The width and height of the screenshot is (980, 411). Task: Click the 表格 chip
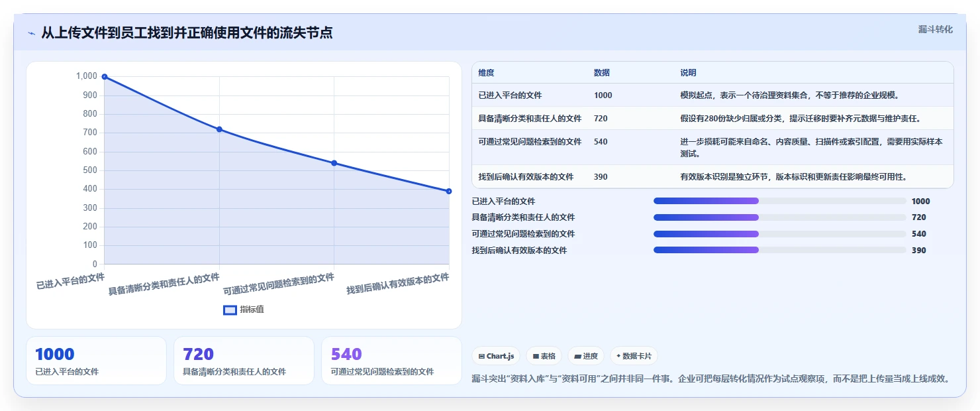pos(544,356)
